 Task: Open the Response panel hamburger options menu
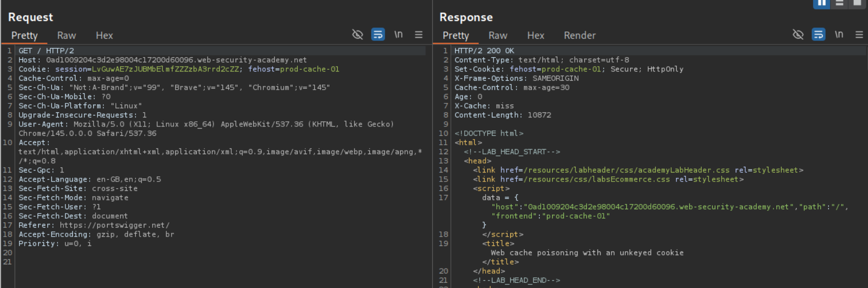(859, 35)
